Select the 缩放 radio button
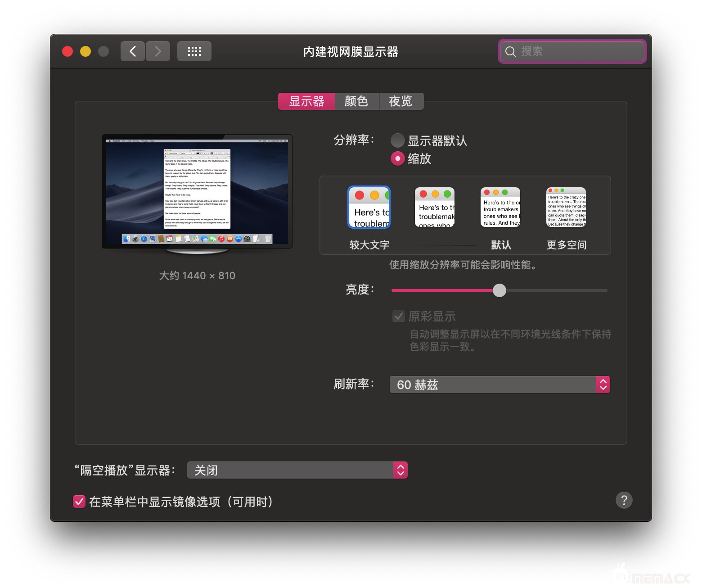The width and height of the screenshot is (702, 588). [397, 158]
